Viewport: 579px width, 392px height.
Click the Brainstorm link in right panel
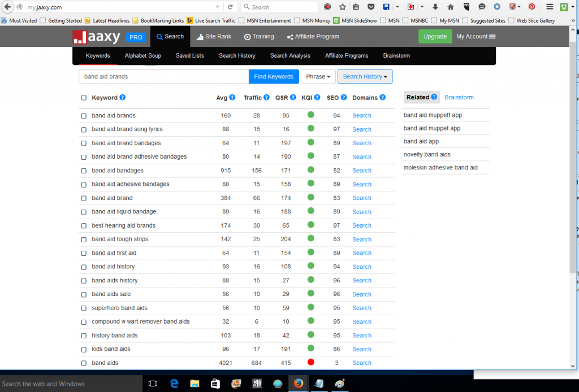click(x=459, y=97)
